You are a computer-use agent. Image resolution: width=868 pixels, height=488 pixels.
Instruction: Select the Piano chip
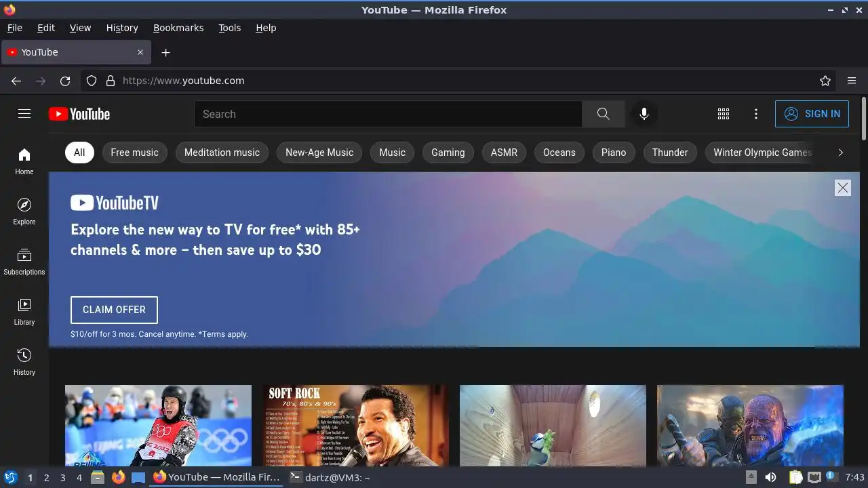(614, 152)
